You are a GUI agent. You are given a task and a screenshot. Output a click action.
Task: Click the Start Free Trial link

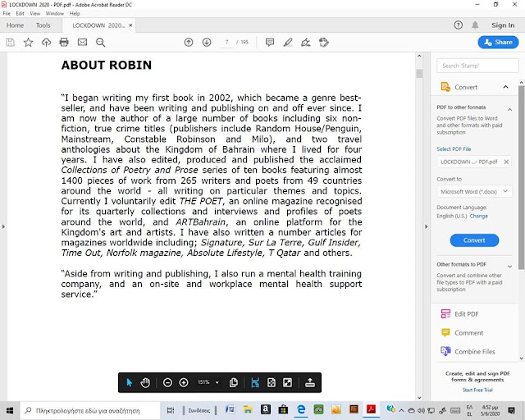477,390
